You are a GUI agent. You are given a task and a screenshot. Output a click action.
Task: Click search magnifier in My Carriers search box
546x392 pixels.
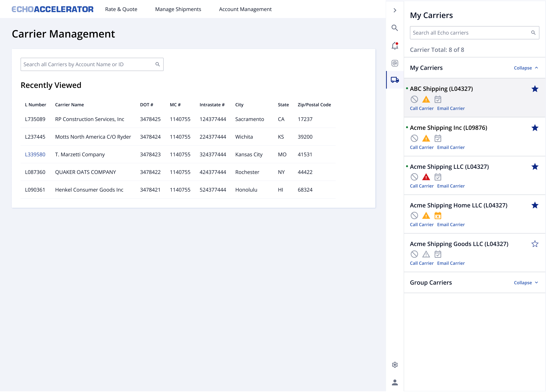(533, 33)
